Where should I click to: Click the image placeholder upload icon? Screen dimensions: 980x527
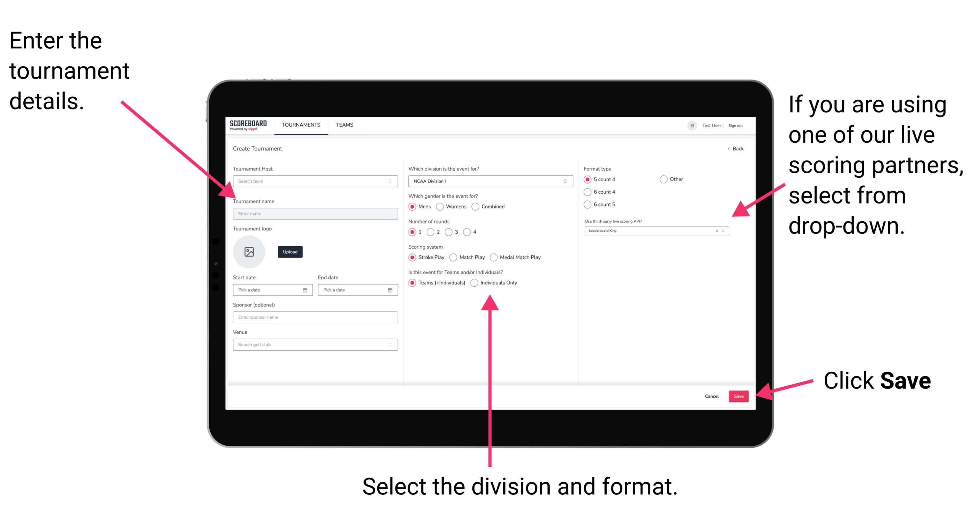point(249,251)
